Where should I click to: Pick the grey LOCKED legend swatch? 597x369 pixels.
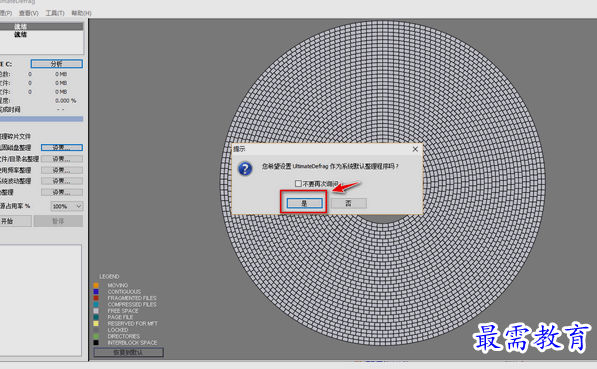pyautogui.click(x=96, y=330)
